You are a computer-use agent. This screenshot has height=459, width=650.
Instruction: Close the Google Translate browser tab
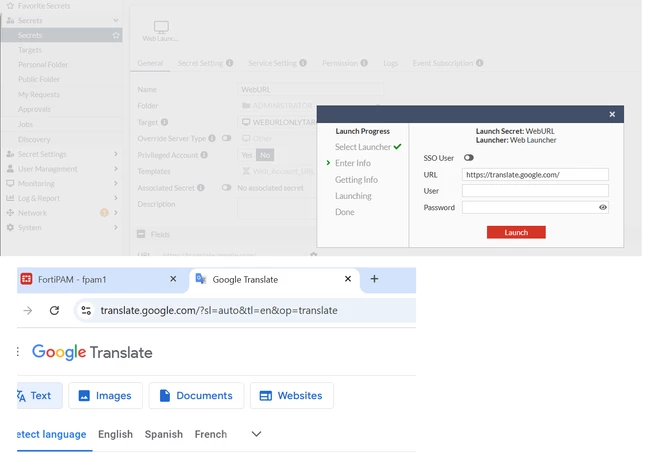[348, 279]
